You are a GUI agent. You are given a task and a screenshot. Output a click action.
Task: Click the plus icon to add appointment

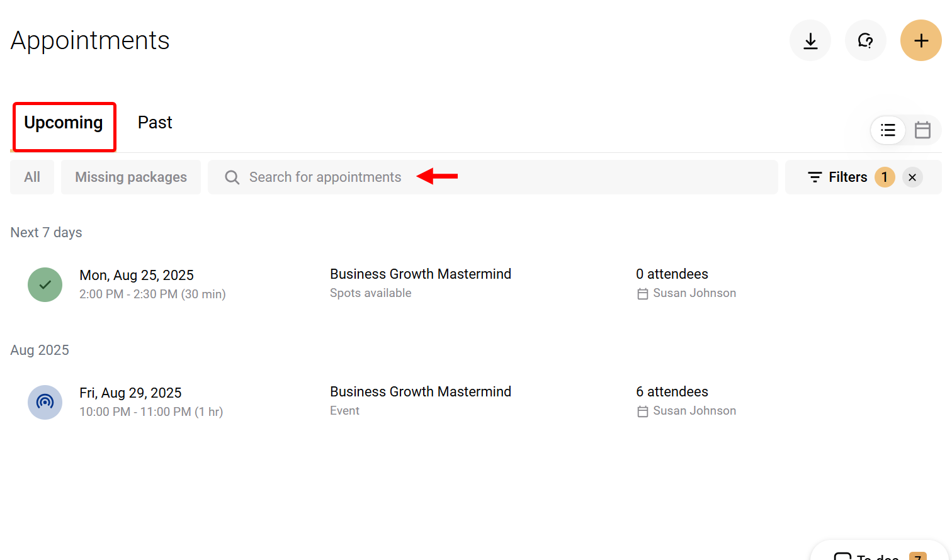click(921, 40)
